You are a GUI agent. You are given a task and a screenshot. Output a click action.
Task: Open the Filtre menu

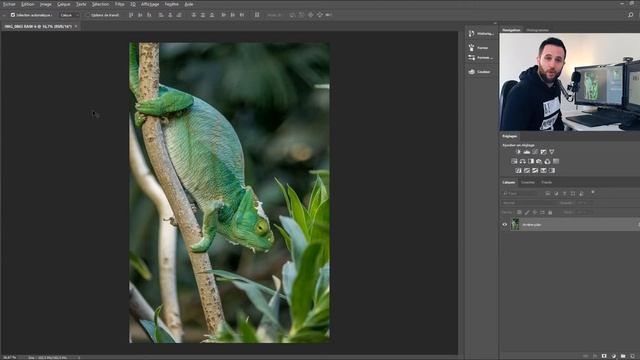pos(119,4)
